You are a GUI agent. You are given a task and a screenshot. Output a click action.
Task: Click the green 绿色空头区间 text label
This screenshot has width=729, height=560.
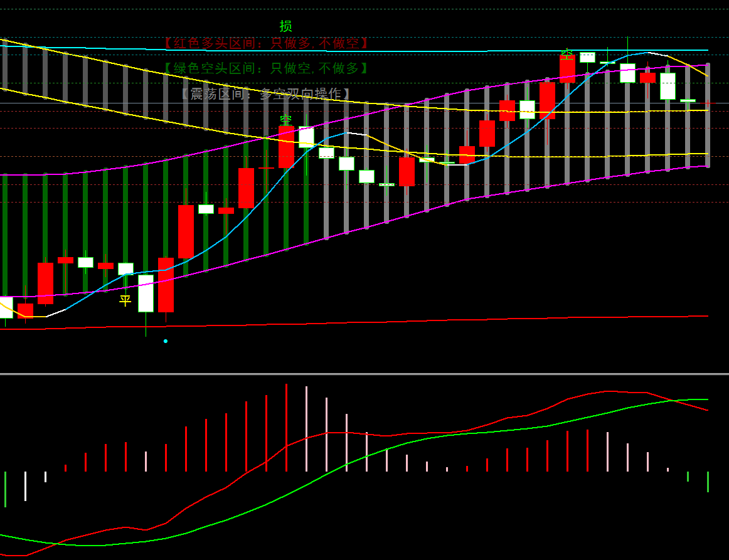click(266, 68)
